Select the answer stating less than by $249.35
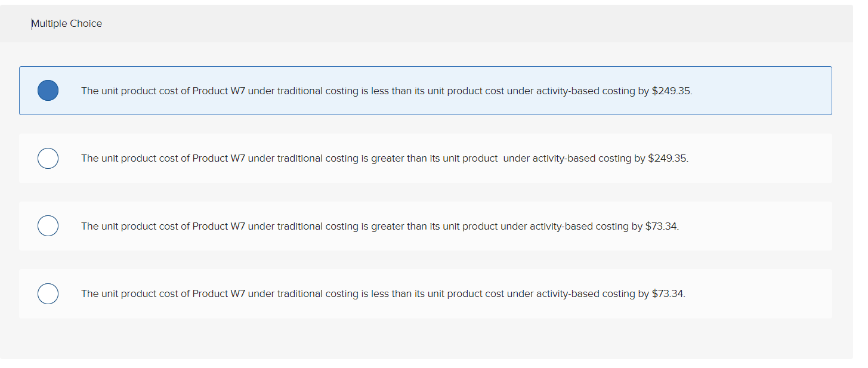The height and width of the screenshot is (368, 868). point(387,91)
